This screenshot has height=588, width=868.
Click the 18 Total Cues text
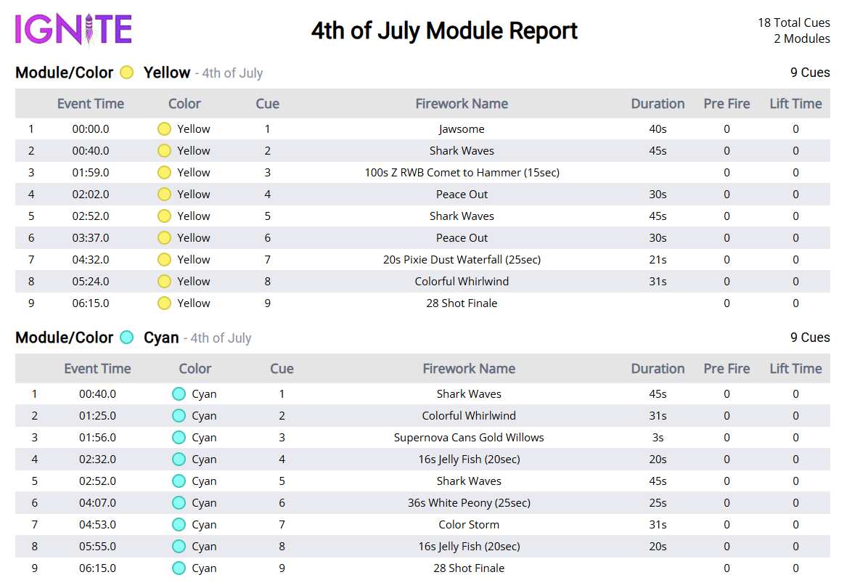(793, 23)
